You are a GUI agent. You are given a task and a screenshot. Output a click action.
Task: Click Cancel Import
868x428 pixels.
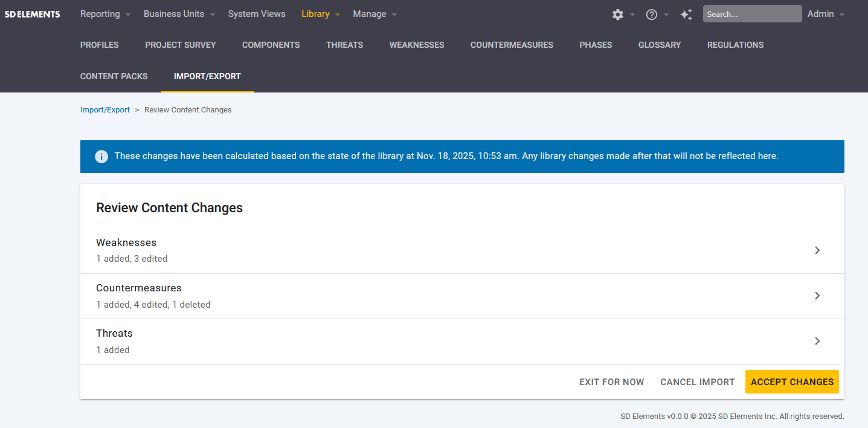pos(697,382)
